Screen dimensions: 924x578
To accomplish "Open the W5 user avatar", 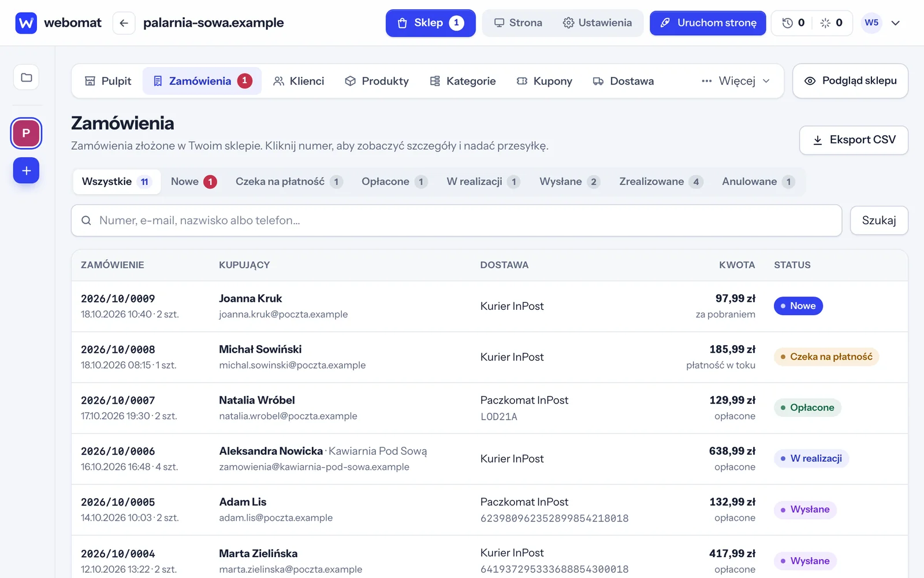I will 871,23.
